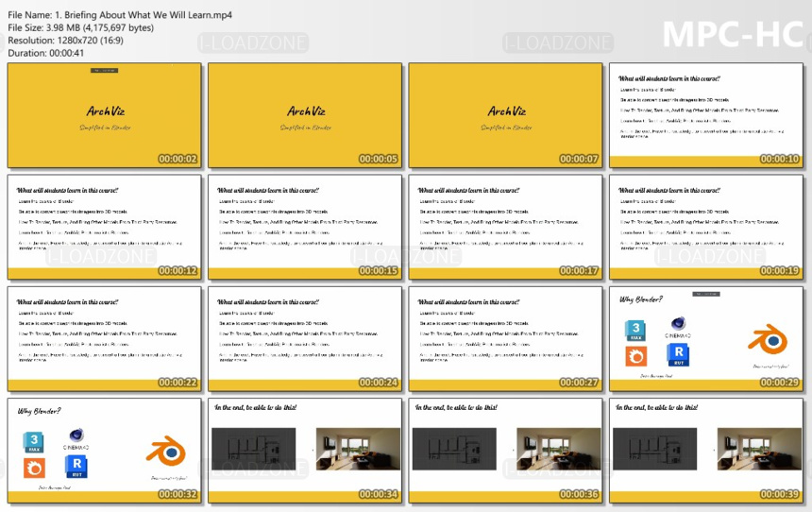Click the File Size 3.98 MB text
The height and width of the screenshot is (512, 812).
[81, 27]
